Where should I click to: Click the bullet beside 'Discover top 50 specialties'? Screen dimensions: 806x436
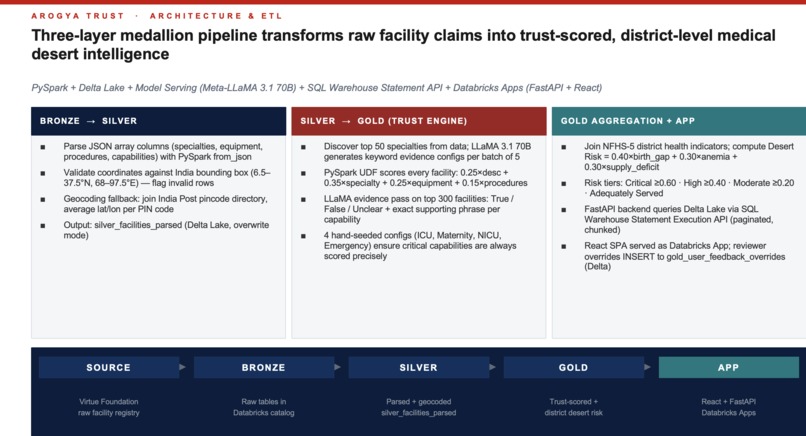click(x=303, y=147)
